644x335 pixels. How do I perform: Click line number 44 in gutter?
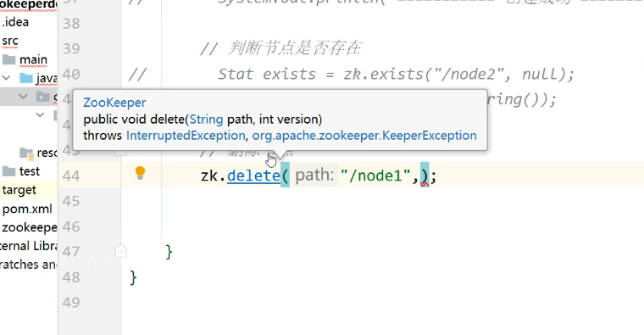coord(71,176)
